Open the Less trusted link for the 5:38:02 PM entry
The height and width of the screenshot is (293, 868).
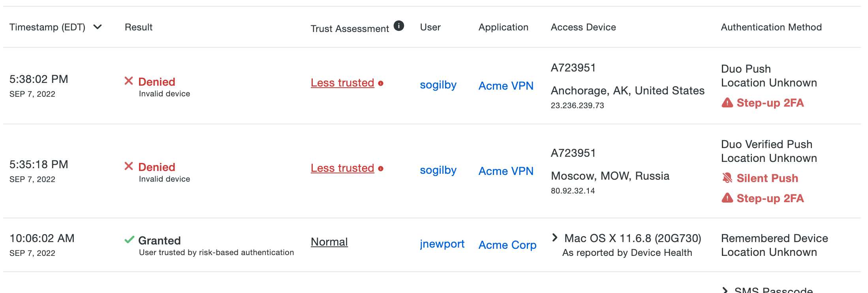(x=342, y=83)
